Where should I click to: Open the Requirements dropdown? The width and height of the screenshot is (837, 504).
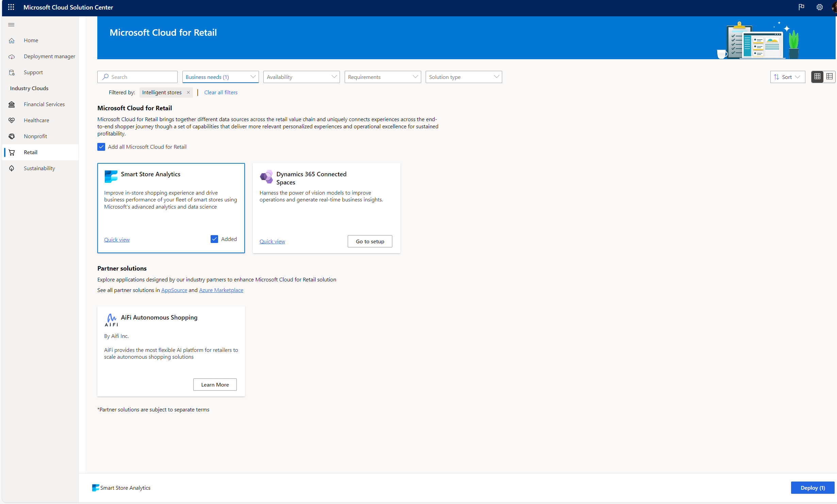point(383,77)
